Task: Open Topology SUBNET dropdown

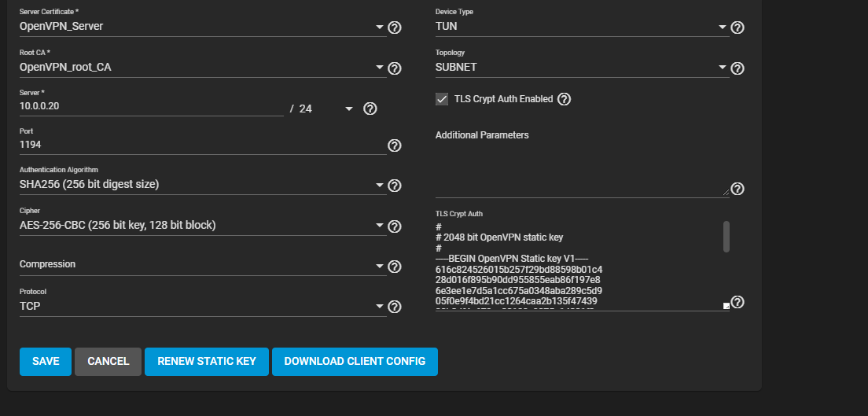Action: tap(723, 68)
